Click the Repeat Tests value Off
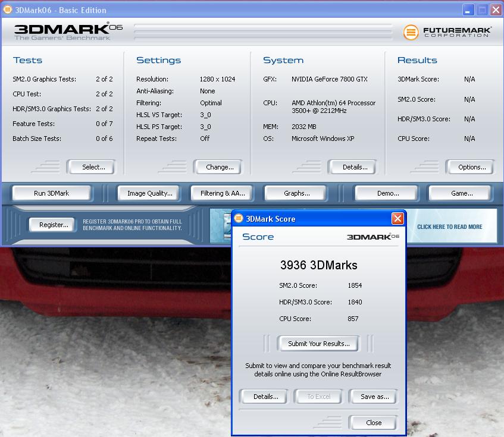Screen dimensions: 504x437 pyautogui.click(x=205, y=139)
